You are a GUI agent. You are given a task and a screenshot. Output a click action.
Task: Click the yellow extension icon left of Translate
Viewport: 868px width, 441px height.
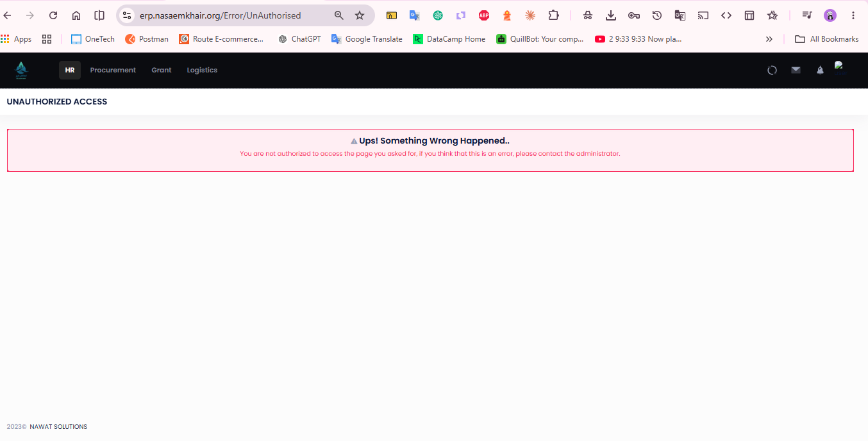pos(392,15)
